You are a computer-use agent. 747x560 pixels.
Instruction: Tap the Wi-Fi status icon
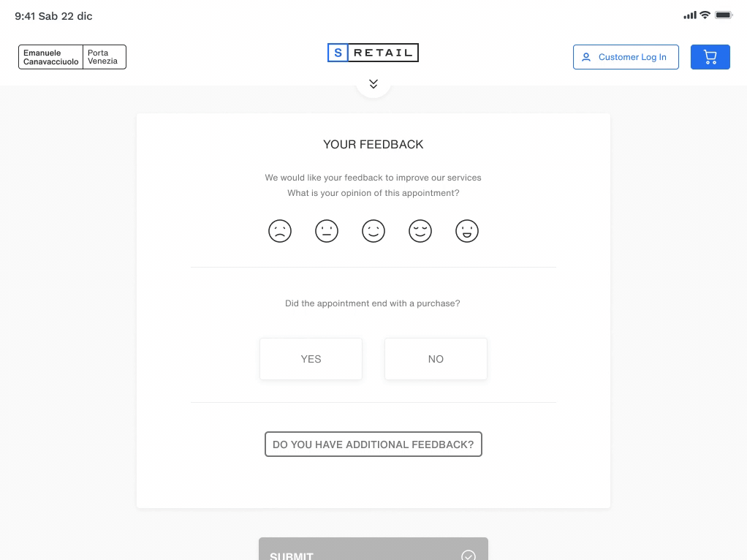705,15
